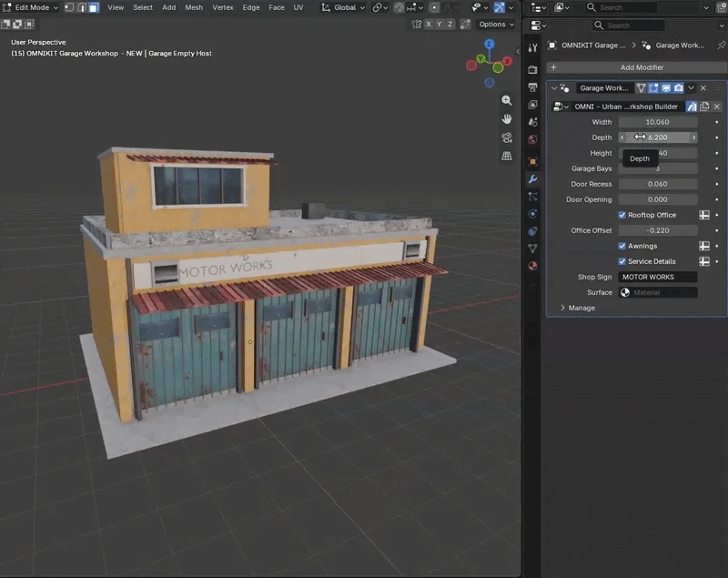Unlink the OMNI Workshop Builder node group

(x=717, y=106)
